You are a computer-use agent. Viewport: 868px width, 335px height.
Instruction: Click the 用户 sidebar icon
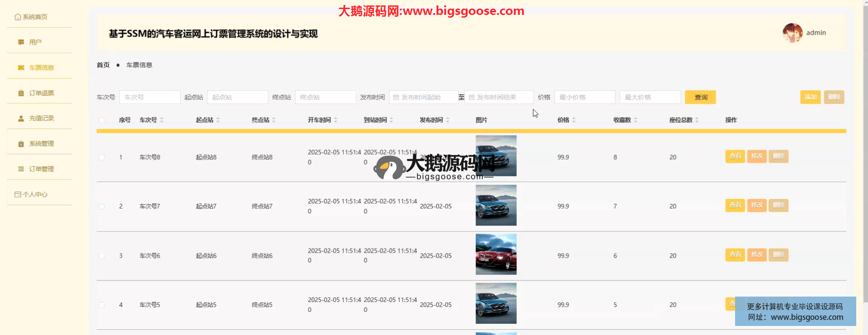pyautogui.click(x=21, y=42)
